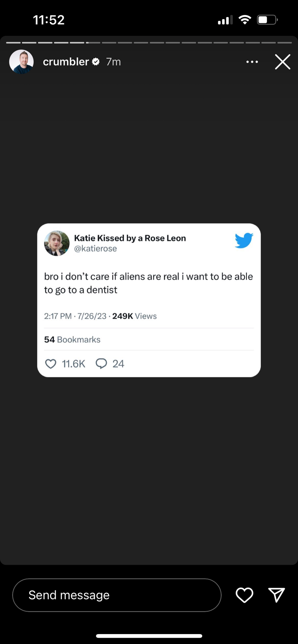Tap the tweet's heart like icon
This screenshot has height=644, width=298.
(x=51, y=363)
